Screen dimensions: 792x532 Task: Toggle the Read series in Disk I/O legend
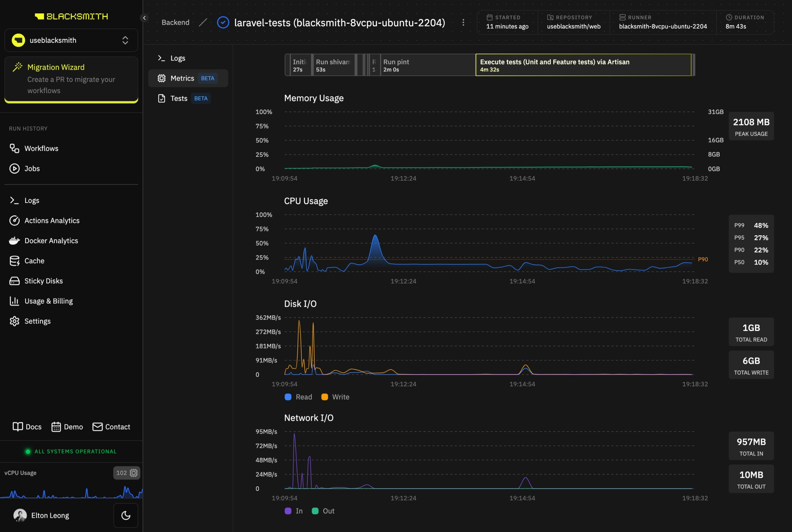pyautogui.click(x=298, y=397)
